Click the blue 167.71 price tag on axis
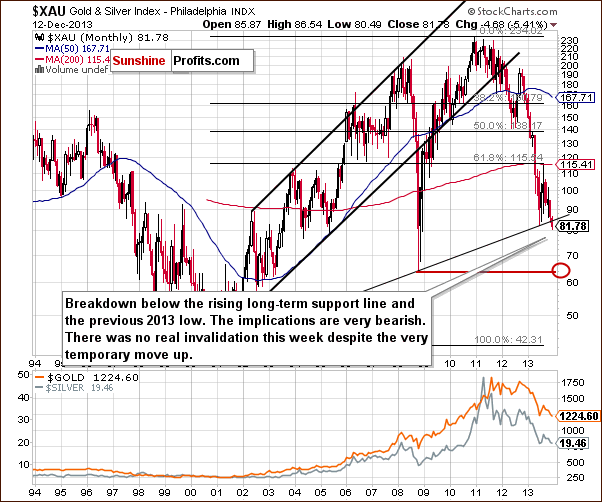602x502 pixels. click(x=576, y=97)
